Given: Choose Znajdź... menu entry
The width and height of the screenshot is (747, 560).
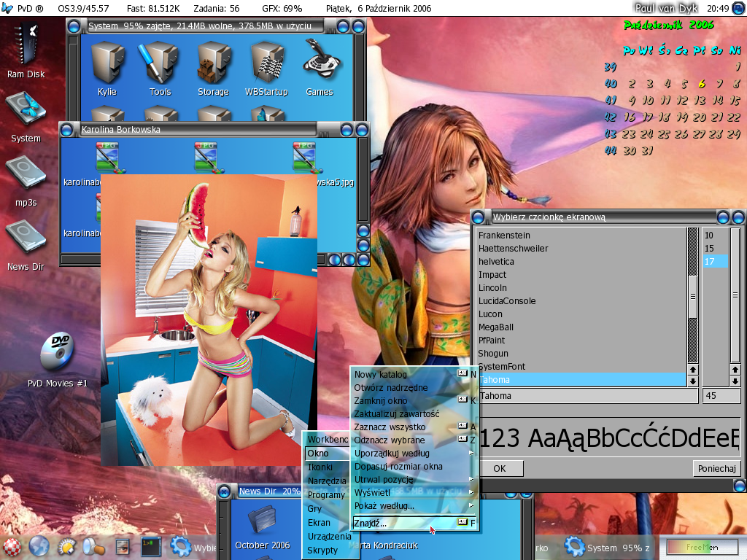Looking at the screenshot, I should tap(414, 524).
